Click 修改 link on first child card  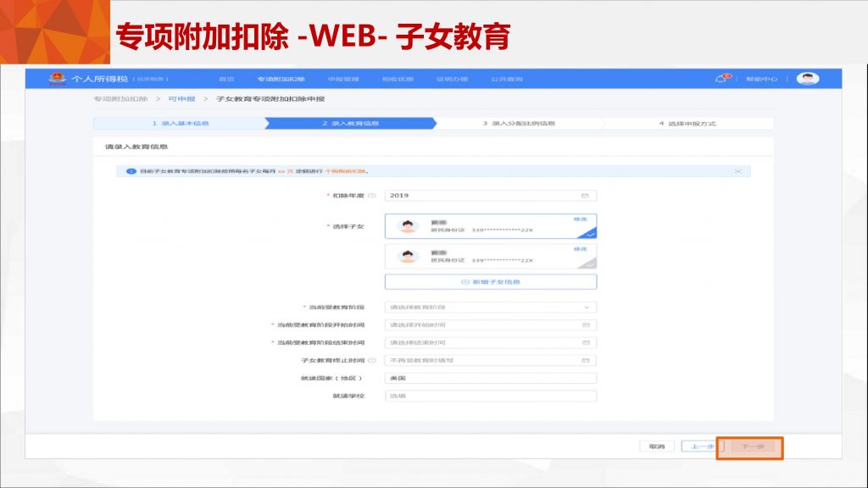click(580, 219)
